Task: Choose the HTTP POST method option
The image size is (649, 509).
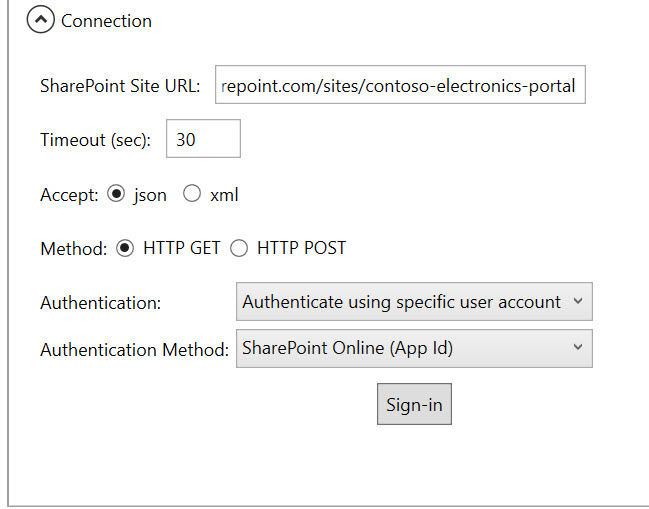Action: pos(239,248)
